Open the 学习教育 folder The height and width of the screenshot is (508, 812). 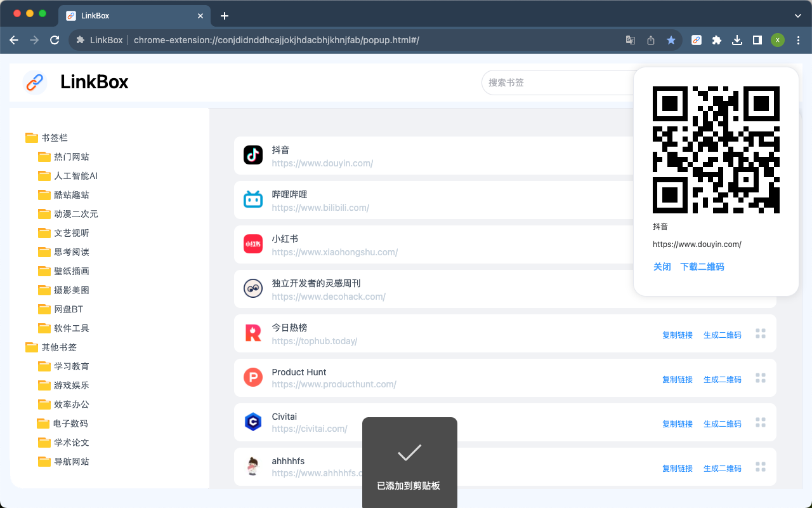(63, 366)
